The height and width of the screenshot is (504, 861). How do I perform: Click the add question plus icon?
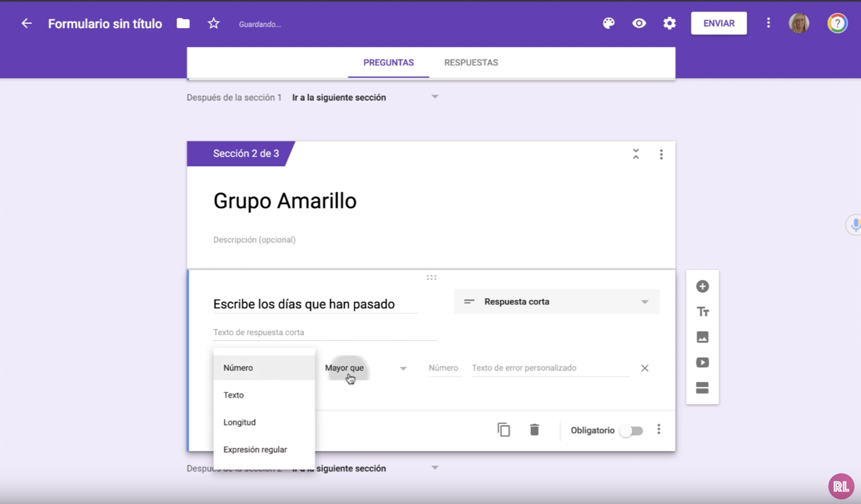[x=702, y=286]
